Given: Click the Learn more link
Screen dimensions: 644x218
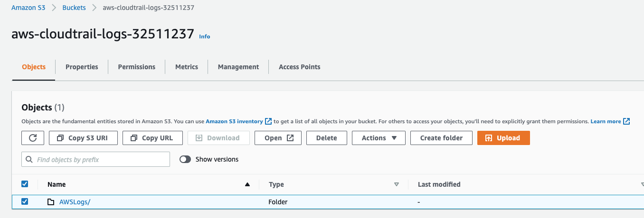Looking at the screenshot, I should coord(606,121).
